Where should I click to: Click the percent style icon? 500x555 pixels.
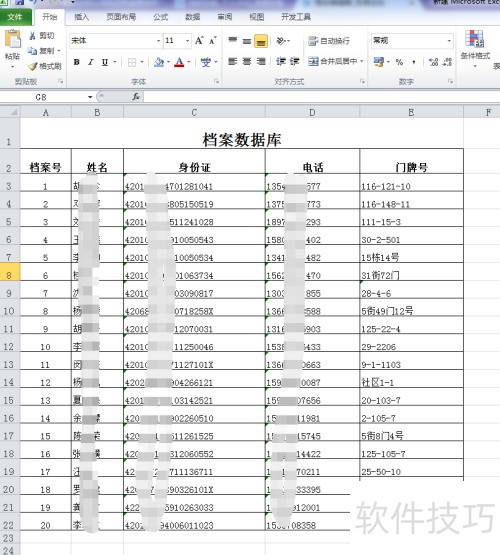[x=400, y=62]
